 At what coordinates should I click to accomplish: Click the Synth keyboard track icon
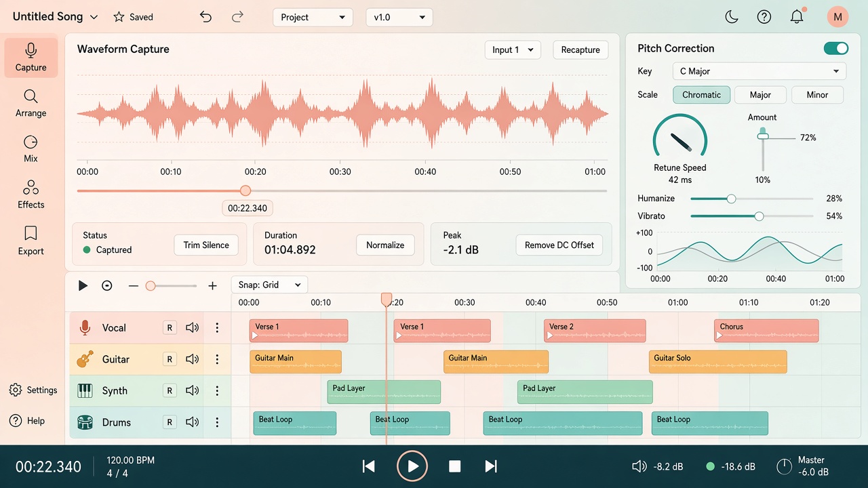point(85,390)
